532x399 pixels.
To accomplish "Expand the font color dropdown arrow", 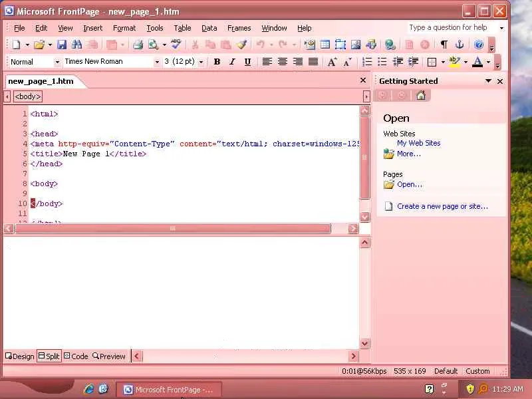I will 488,62.
